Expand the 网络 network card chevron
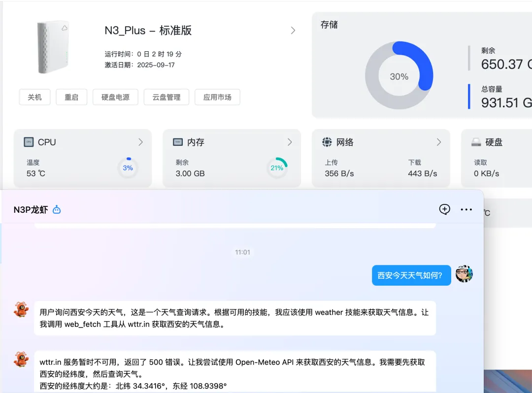The image size is (532, 393). click(x=439, y=142)
